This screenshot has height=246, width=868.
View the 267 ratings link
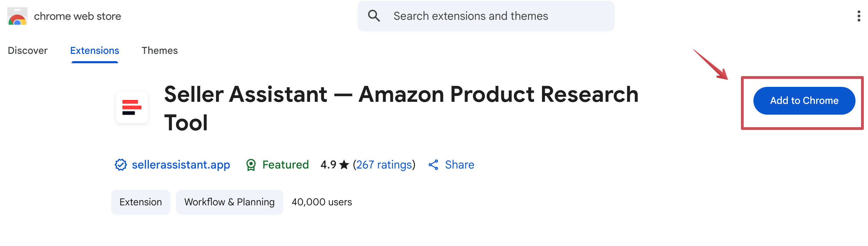tap(384, 165)
